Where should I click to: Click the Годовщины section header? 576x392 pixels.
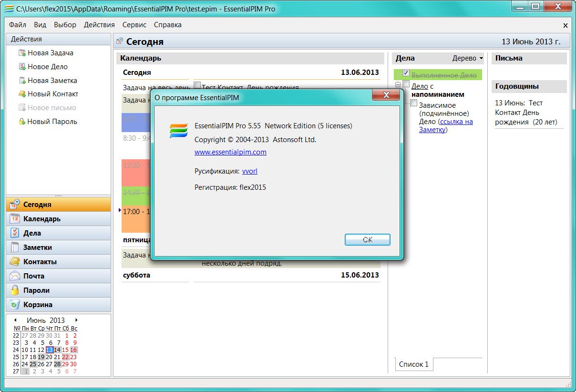[529, 86]
